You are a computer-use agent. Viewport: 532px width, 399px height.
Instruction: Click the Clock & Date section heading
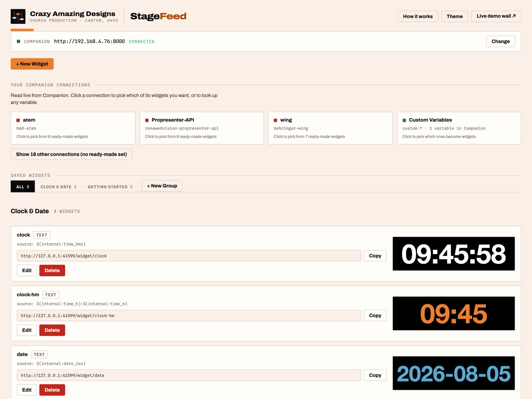pyautogui.click(x=30, y=211)
